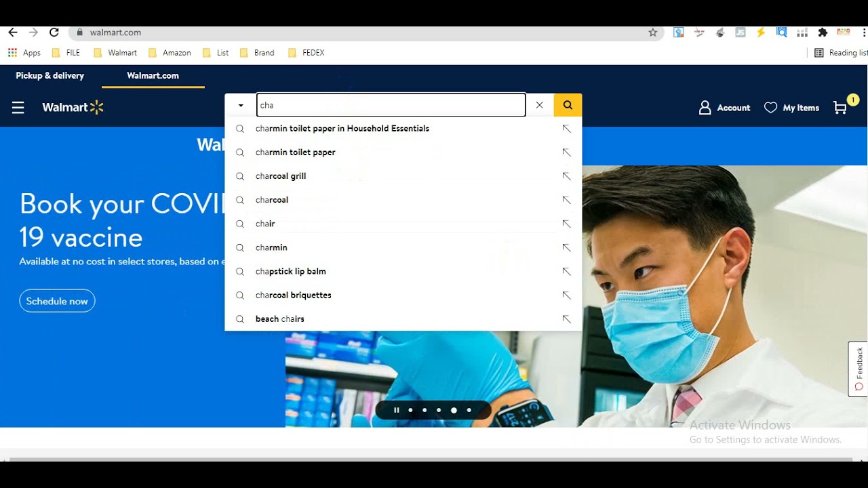The image size is (868, 488).
Task: Fill search with 'chapstick lip balm' arrow icon
Action: tap(566, 271)
